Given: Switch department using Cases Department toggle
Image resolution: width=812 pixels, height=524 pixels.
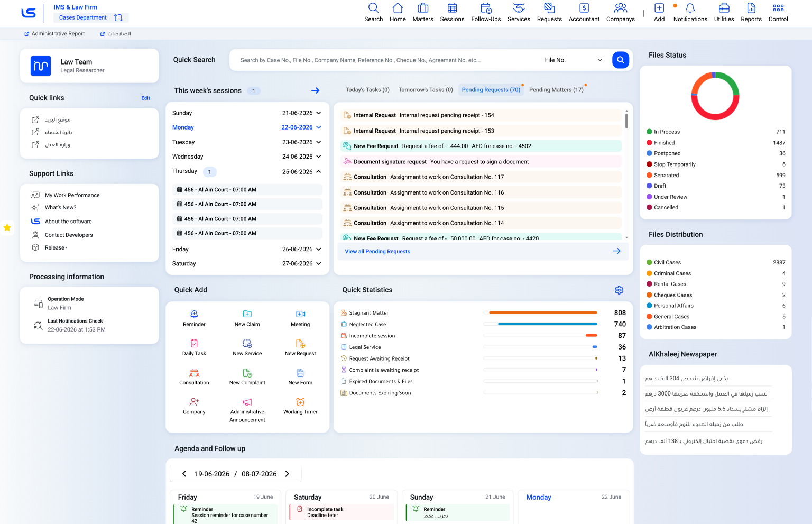Looking at the screenshot, I should 118,17.
